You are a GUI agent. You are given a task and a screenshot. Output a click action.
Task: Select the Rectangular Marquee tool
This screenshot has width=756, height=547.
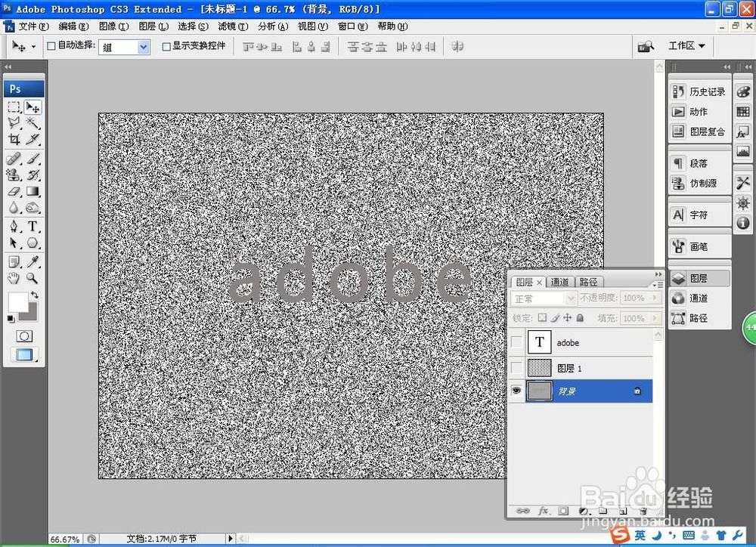14,107
